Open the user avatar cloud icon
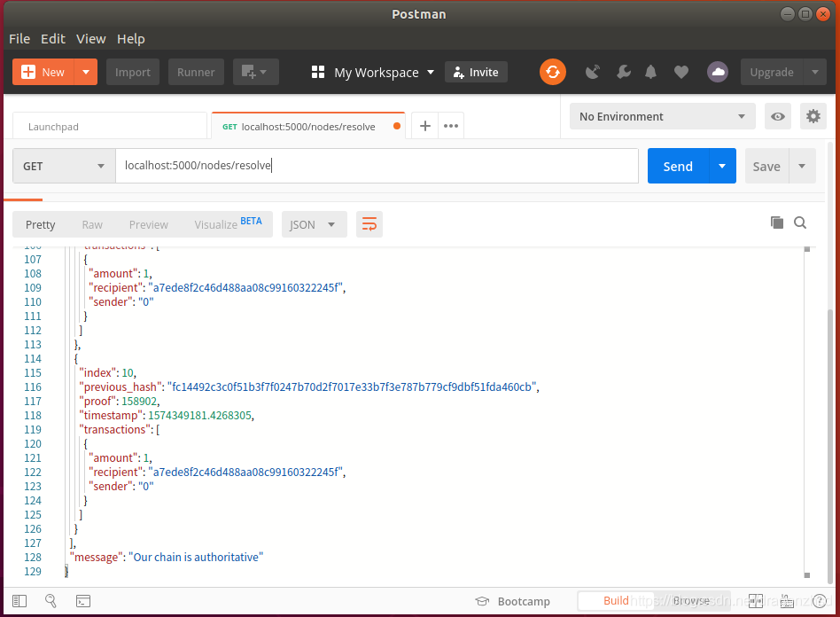 (x=718, y=72)
